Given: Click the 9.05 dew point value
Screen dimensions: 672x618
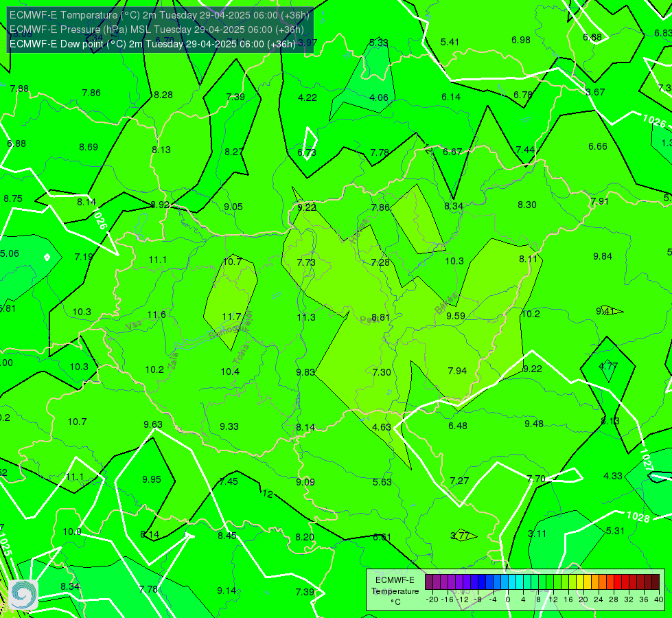Looking at the screenshot, I should [233, 207].
